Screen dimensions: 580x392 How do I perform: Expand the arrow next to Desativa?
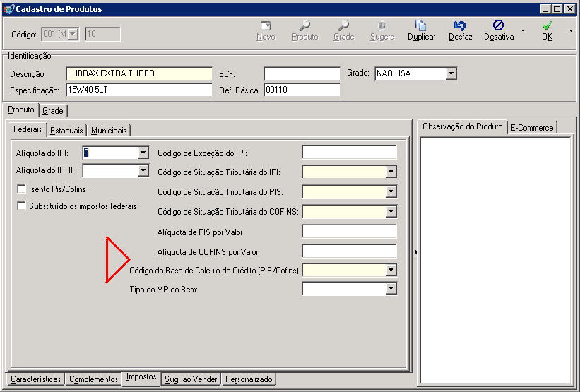coord(523,30)
